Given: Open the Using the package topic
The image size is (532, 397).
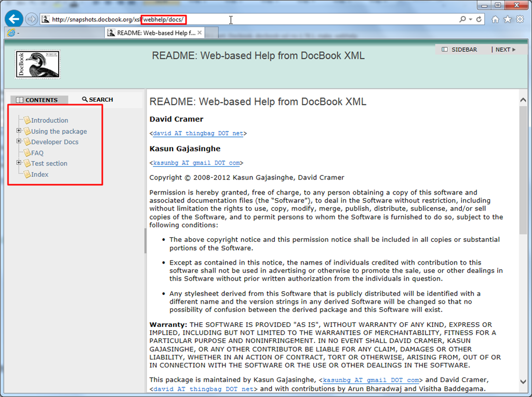Looking at the screenshot, I should coord(59,131).
